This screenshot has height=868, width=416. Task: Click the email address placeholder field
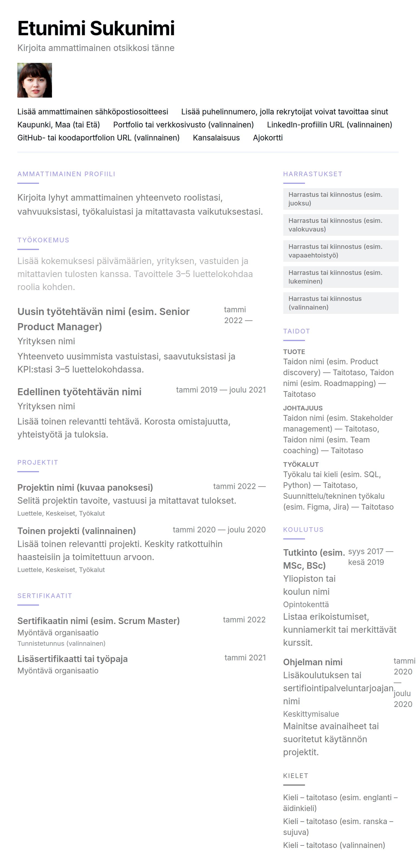(x=93, y=111)
